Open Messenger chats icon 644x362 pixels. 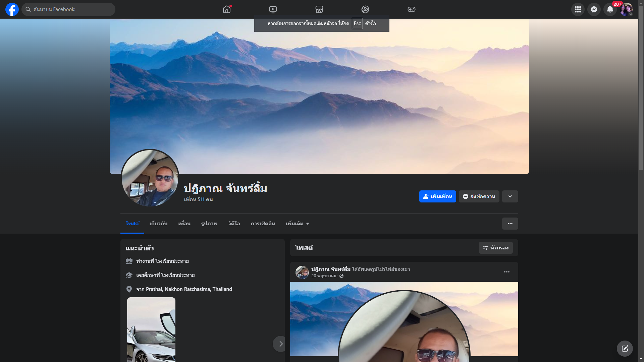tap(594, 9)
